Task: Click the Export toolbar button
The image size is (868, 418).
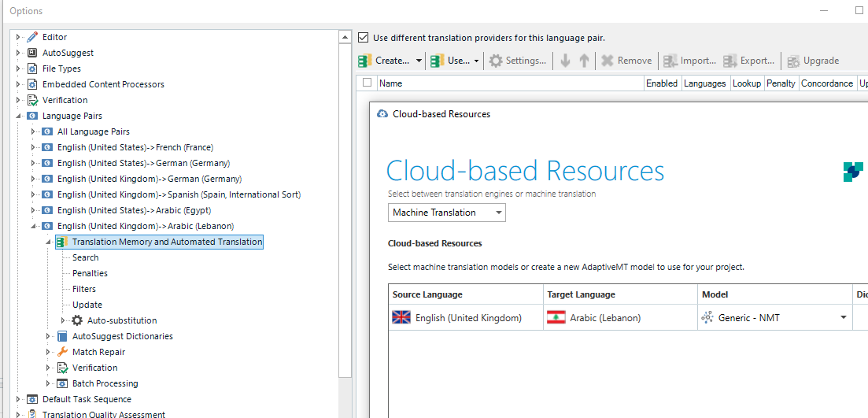Action: pos(749,61)
